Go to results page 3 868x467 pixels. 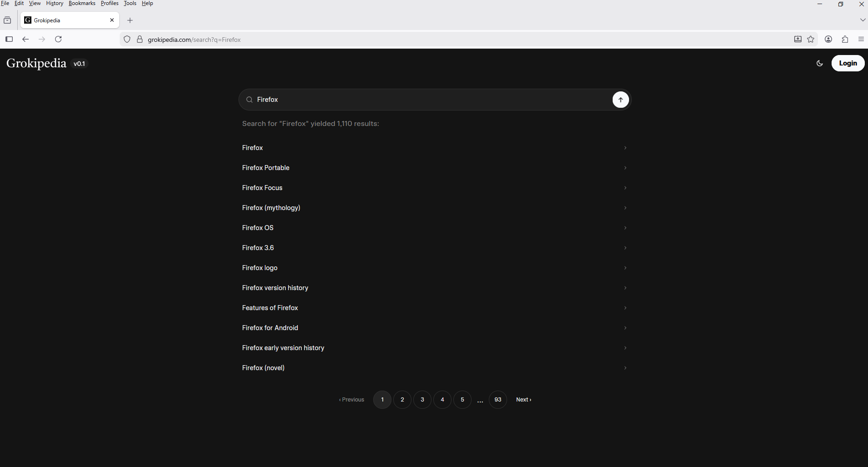pos(422,400)
